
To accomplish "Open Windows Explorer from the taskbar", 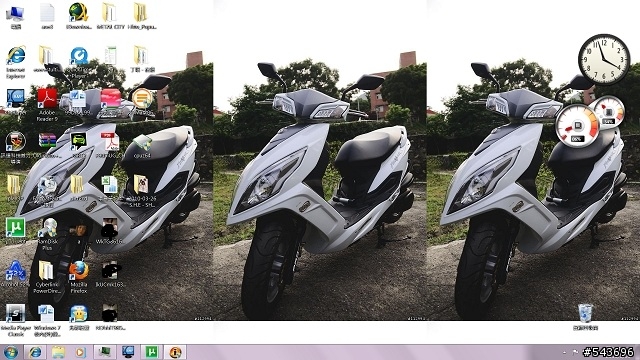I will point(58,352).
